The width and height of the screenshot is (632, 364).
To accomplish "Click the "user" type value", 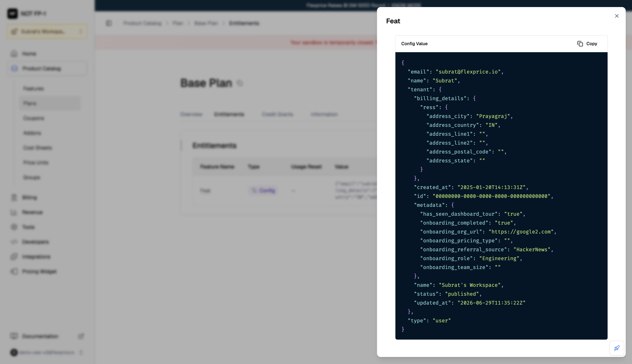I will coord(442,320).
